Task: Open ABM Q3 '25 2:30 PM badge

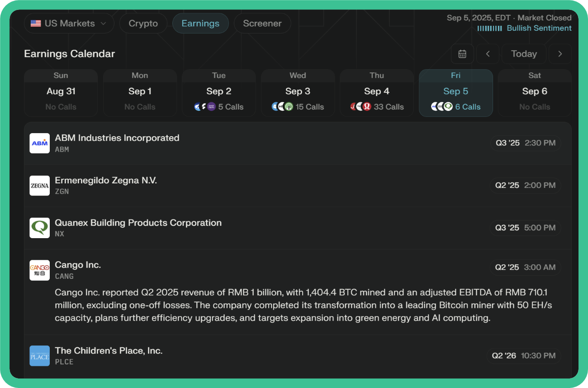Action: click(x=526, y=143)
